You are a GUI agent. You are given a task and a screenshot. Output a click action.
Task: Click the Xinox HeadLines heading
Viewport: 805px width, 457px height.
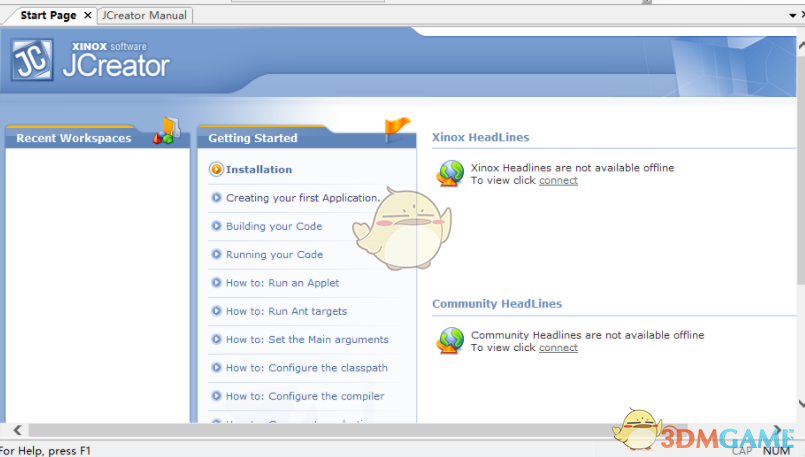[481, 137]
